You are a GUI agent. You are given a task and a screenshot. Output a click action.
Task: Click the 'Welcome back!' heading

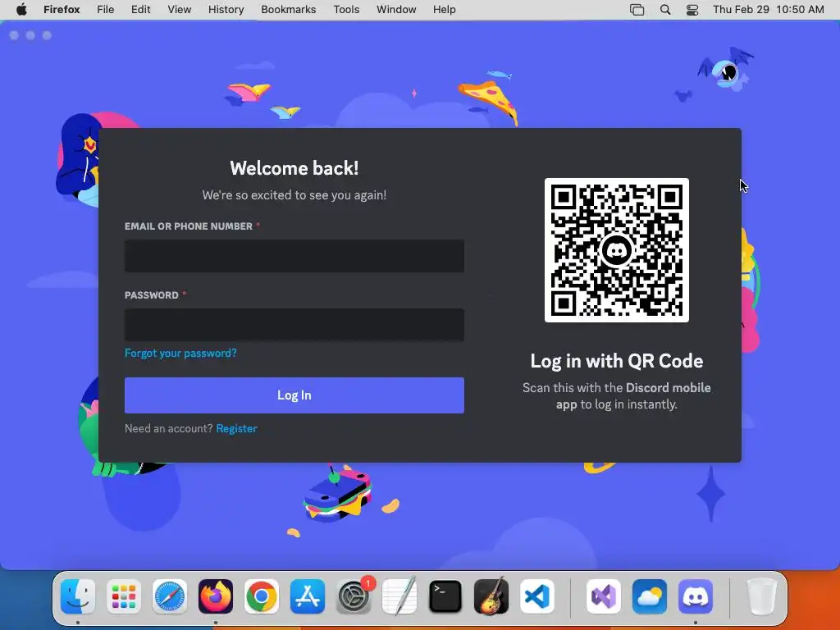point(294,168)
